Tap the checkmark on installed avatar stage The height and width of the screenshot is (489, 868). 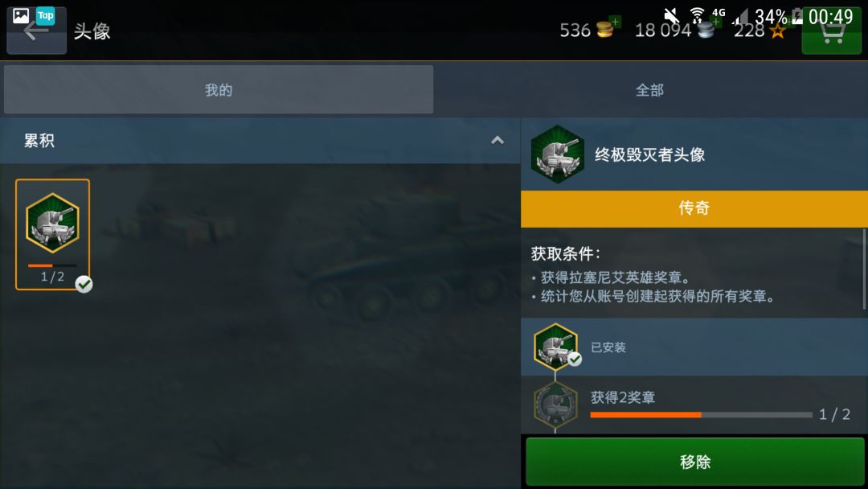click(x=575, y=359)
